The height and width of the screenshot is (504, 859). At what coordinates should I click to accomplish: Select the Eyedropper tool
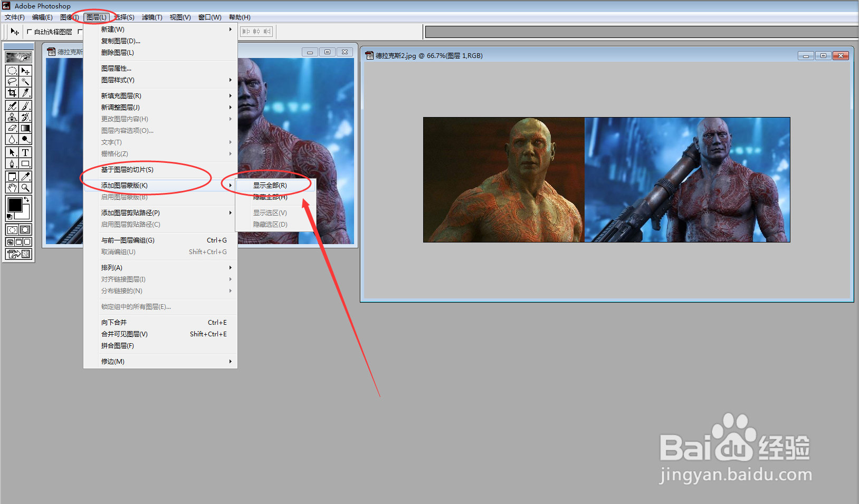25,177
